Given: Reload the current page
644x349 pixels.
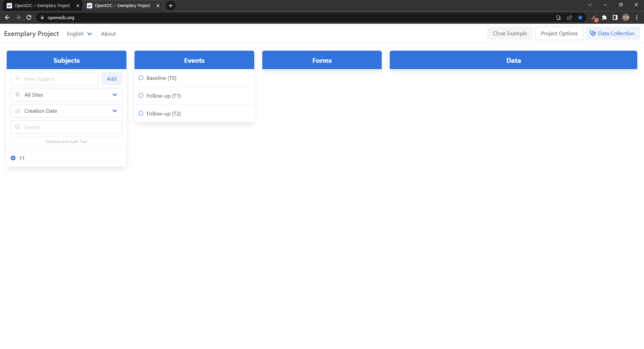Looking at the screenshot, I should [29, 17].
